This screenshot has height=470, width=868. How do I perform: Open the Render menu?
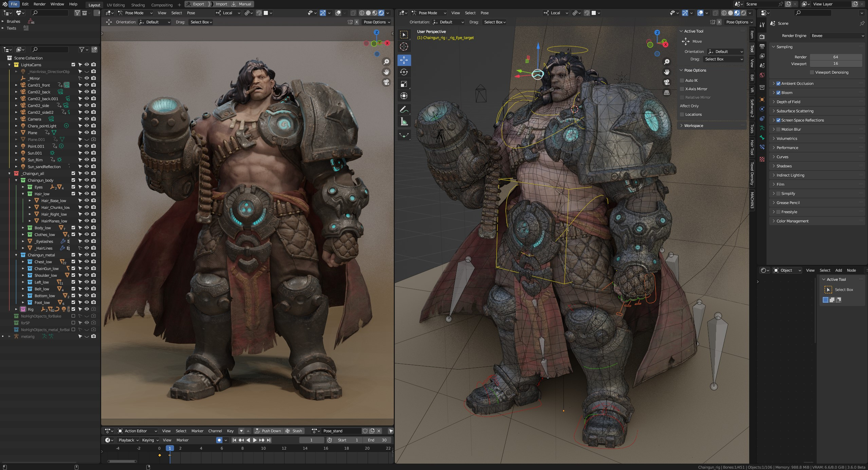point(39,4)
